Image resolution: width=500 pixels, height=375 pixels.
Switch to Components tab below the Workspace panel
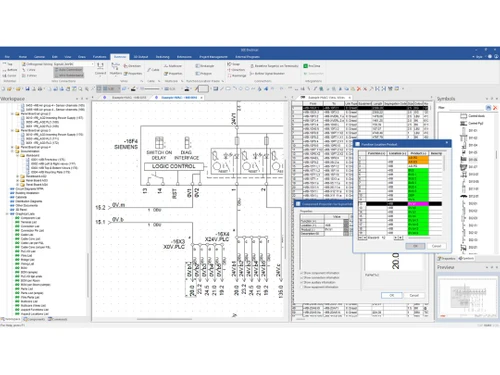pyautogui.click(x=34, y=319)
